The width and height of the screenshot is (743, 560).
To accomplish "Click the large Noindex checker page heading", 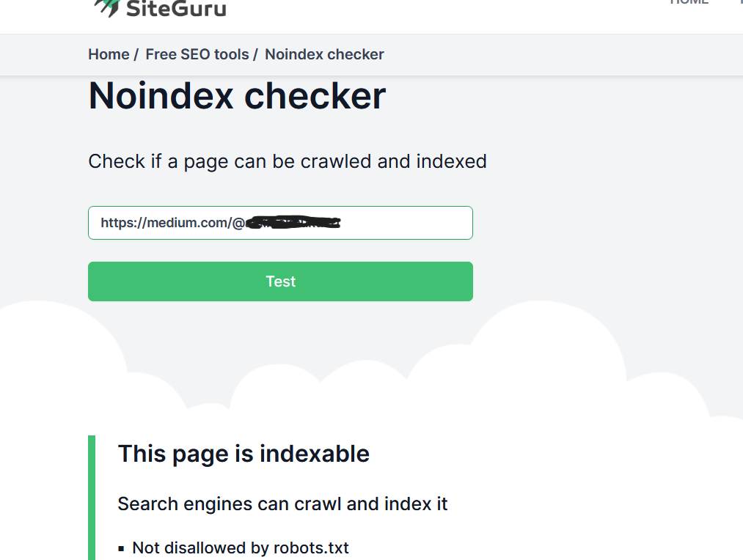I will (x=237, y=96).
